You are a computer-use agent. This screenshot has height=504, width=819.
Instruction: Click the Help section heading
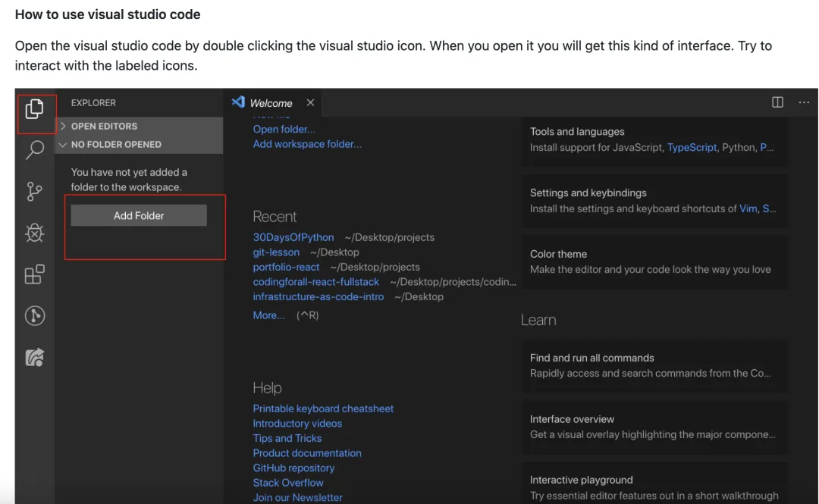267,387
